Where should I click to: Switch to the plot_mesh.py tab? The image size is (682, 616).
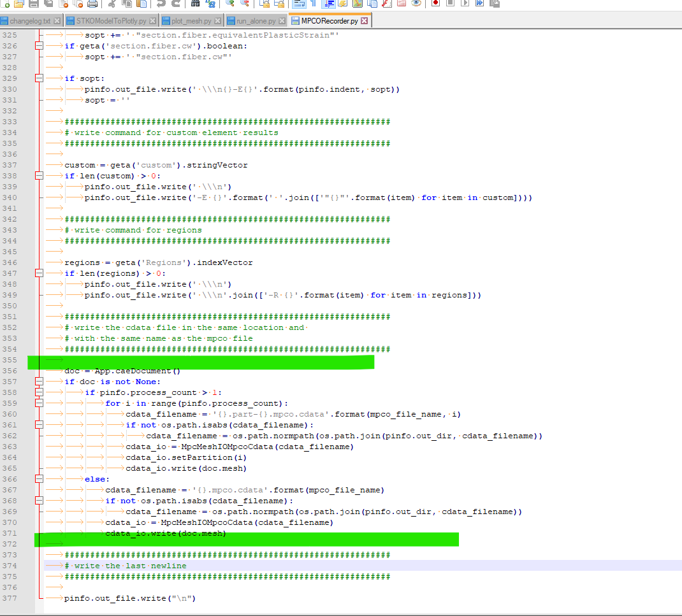(191, 21)
